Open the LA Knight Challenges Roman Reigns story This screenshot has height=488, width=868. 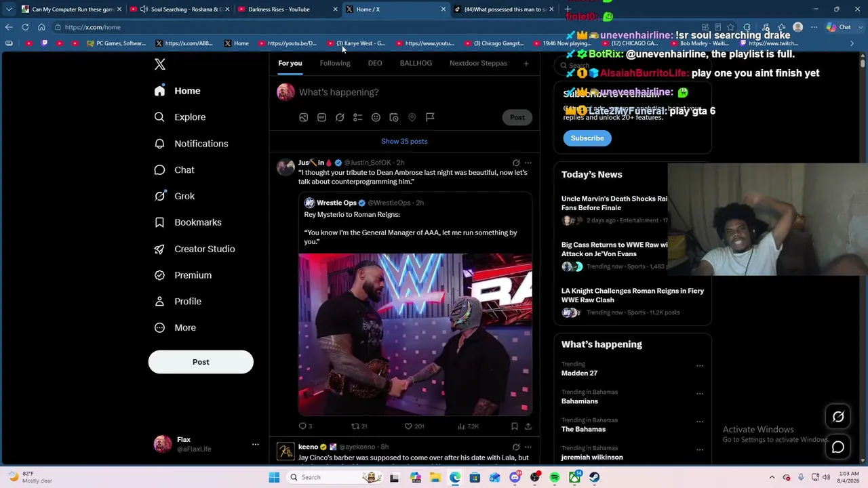(633, 295)
